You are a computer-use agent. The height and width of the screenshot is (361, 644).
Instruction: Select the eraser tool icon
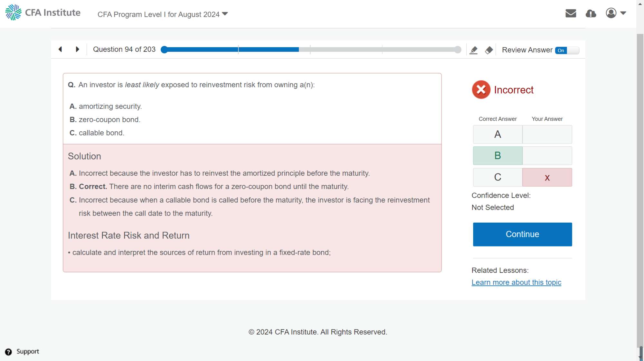489,50
